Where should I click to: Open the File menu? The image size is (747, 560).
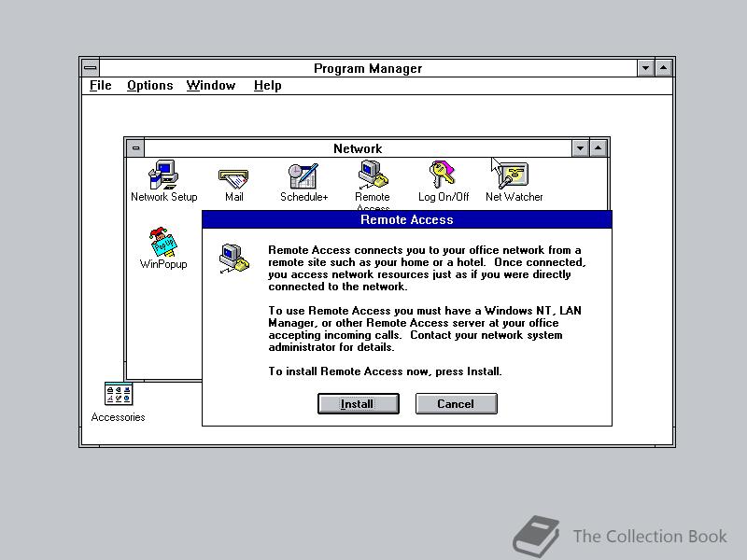click(x=101, y=85)
